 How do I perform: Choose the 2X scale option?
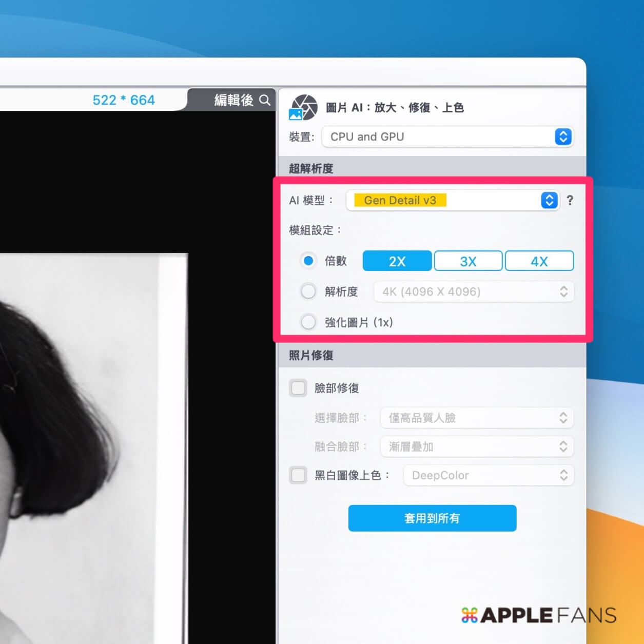(x=397, y=261)
